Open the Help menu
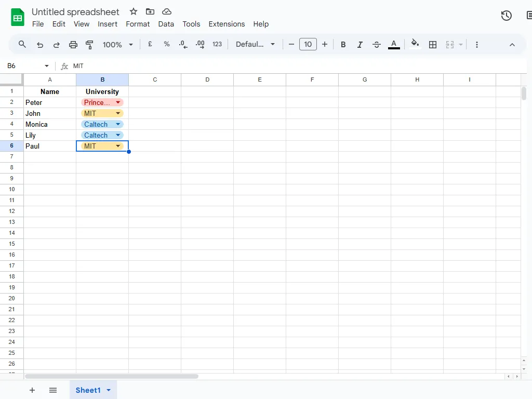 [x=261, y=24]
